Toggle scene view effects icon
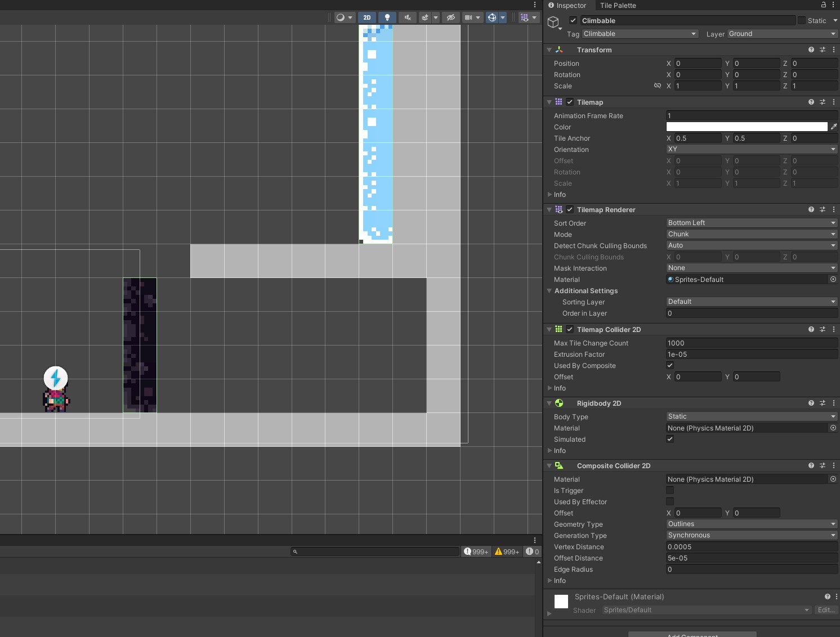This screenshot has height=637, width=840. (x=426, y=17)
